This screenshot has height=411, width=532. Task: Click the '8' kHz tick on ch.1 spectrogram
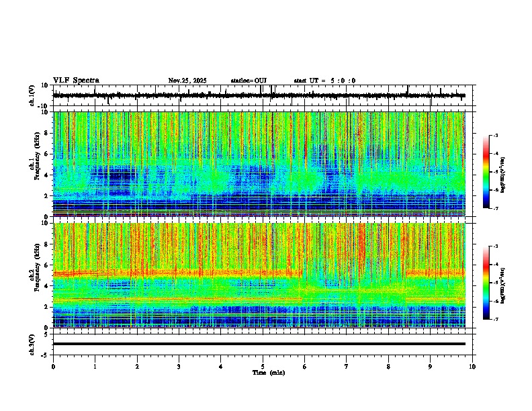point(47,133)
